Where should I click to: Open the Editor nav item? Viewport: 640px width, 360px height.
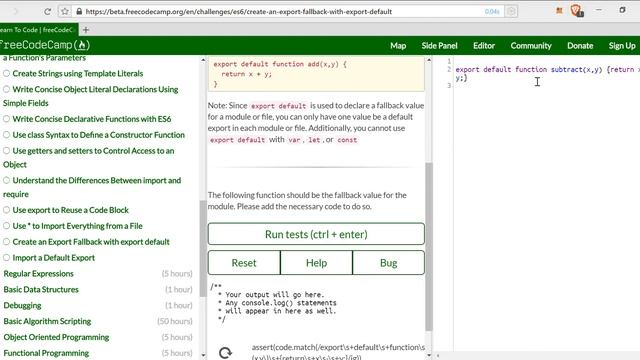[484, 46]
